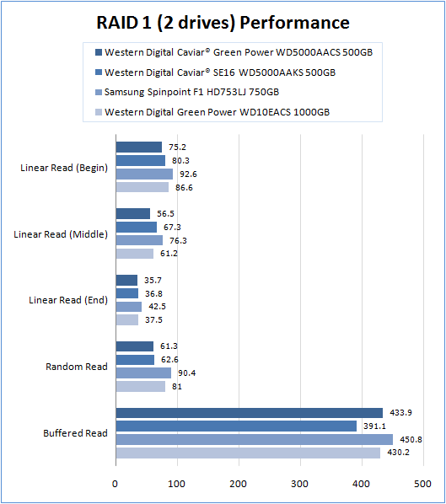
Task: Click data label 90.4
Action: click(187, 373)
